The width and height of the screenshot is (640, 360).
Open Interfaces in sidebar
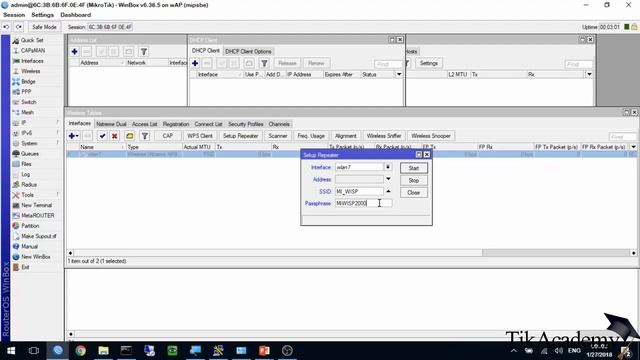(x=32, y=61)
